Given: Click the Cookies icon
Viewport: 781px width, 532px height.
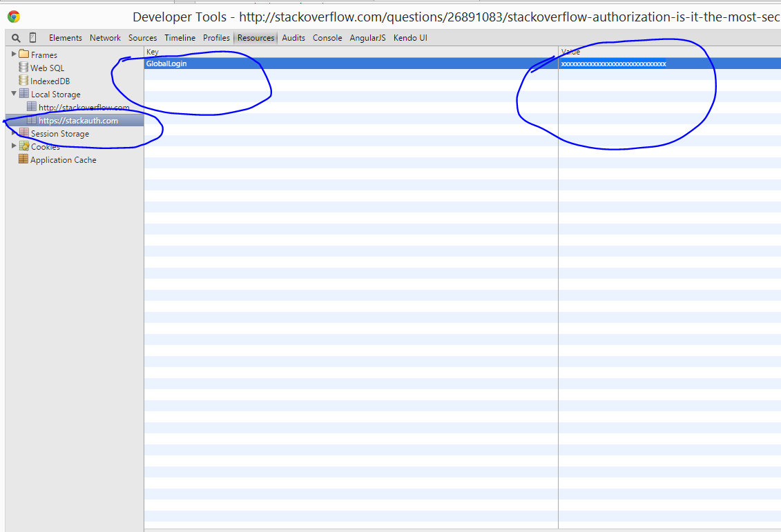Looking at the screenshot, I should [24, 146].
